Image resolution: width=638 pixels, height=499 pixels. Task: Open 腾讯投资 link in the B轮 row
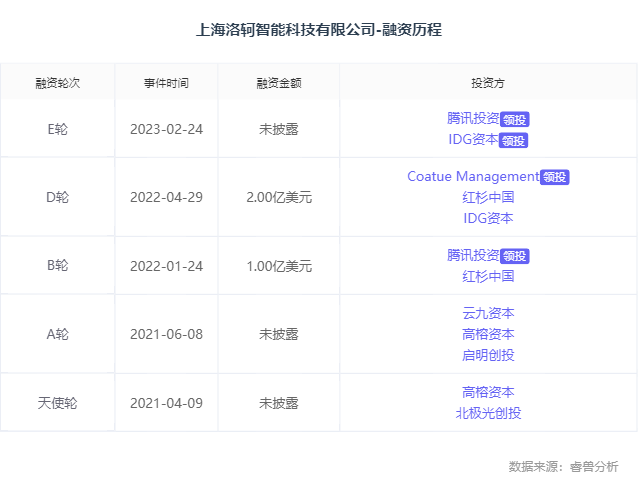pos(473,255)
